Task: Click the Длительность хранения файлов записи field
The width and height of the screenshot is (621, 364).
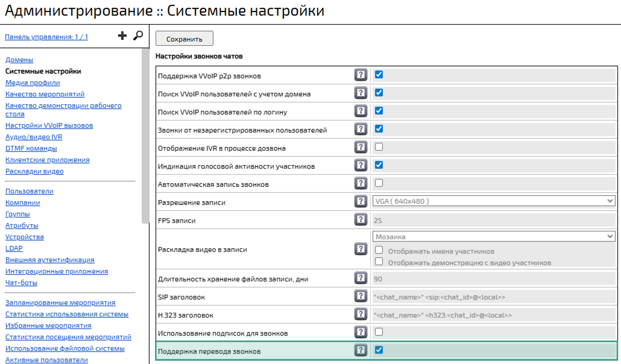Action: [x=493, y=279]
